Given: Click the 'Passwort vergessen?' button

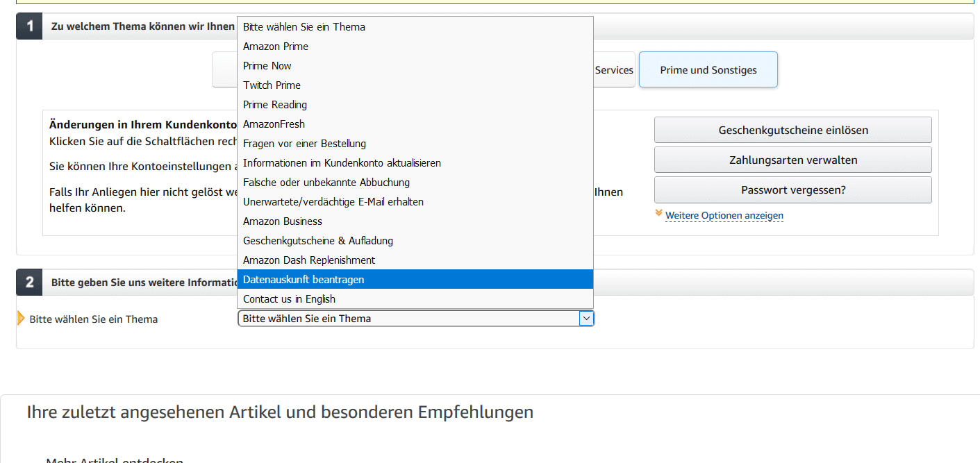Looking at the screenshot, I should (x=792, y=190).
